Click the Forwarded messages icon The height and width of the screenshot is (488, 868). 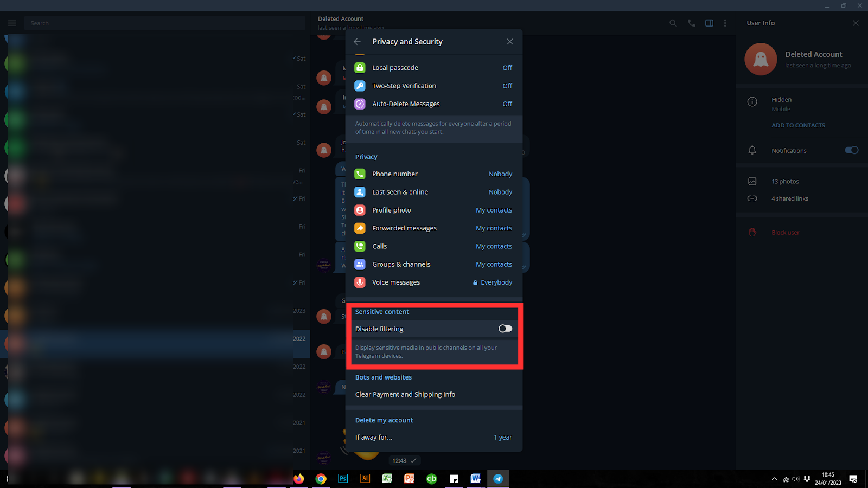tap(360, 228)
